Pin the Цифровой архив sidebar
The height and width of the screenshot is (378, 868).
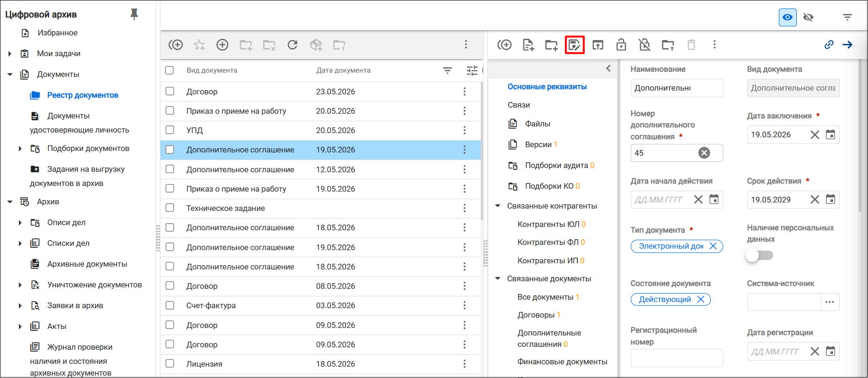134,14
